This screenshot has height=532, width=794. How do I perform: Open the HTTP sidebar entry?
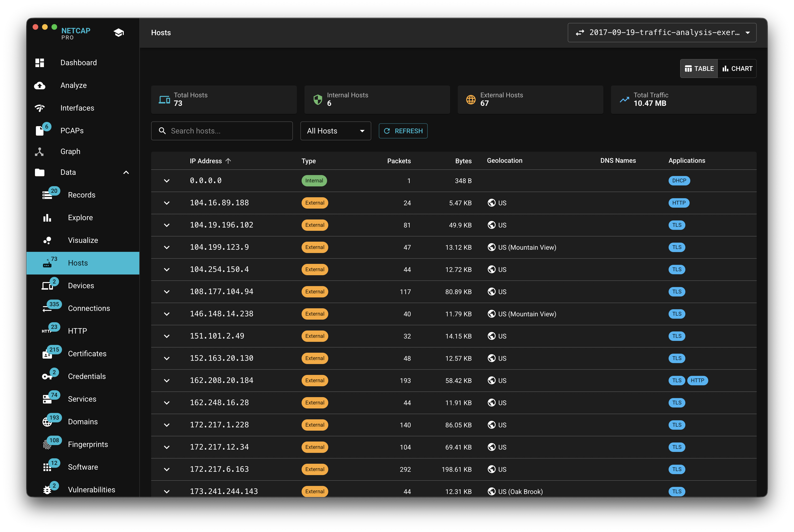click(83, 331)
